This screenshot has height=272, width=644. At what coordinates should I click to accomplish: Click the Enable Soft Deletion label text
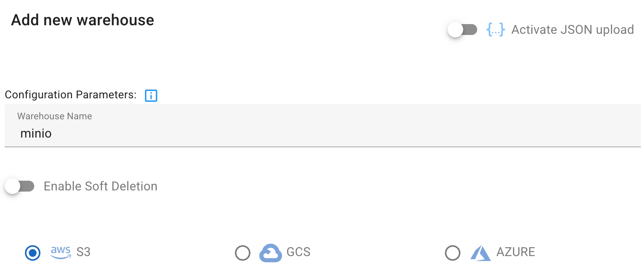(100, 186)
